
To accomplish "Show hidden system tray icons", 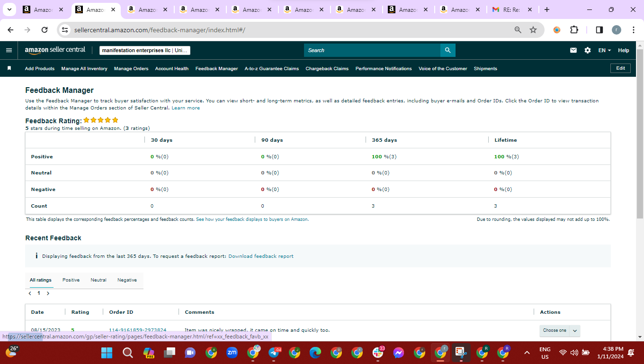I will click(527, 353).
